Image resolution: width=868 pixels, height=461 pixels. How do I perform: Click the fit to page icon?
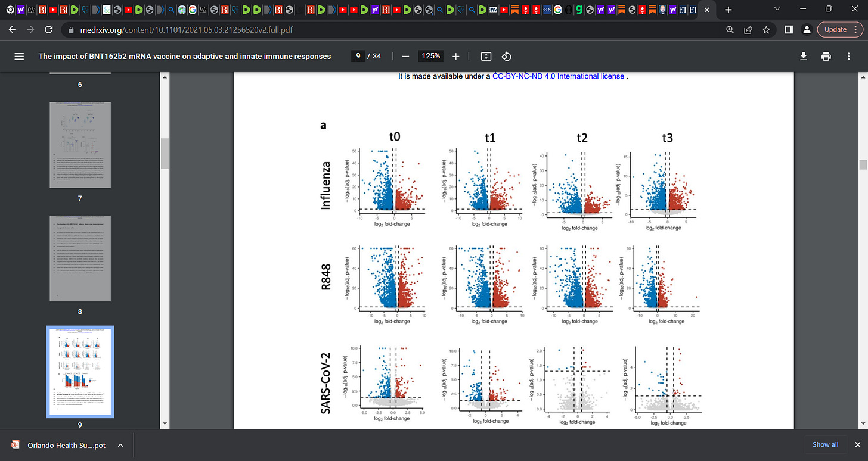coord(486,56)
